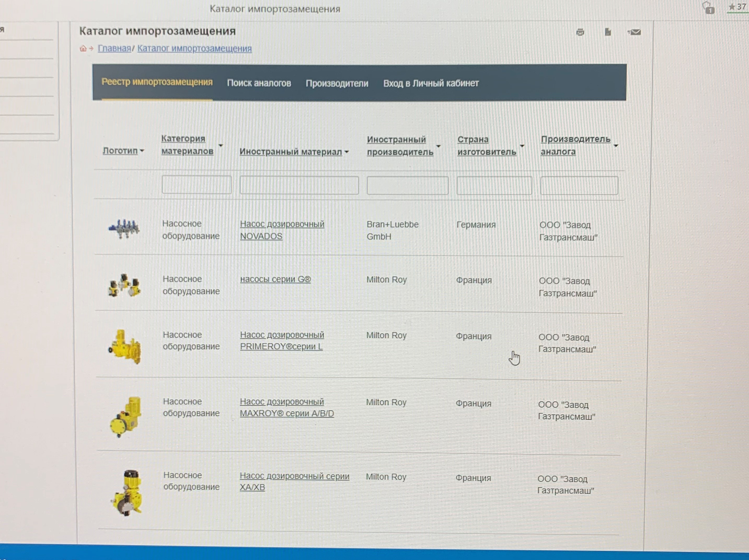
Task: Focus the Категория материалов filter field
Action: 196,185
